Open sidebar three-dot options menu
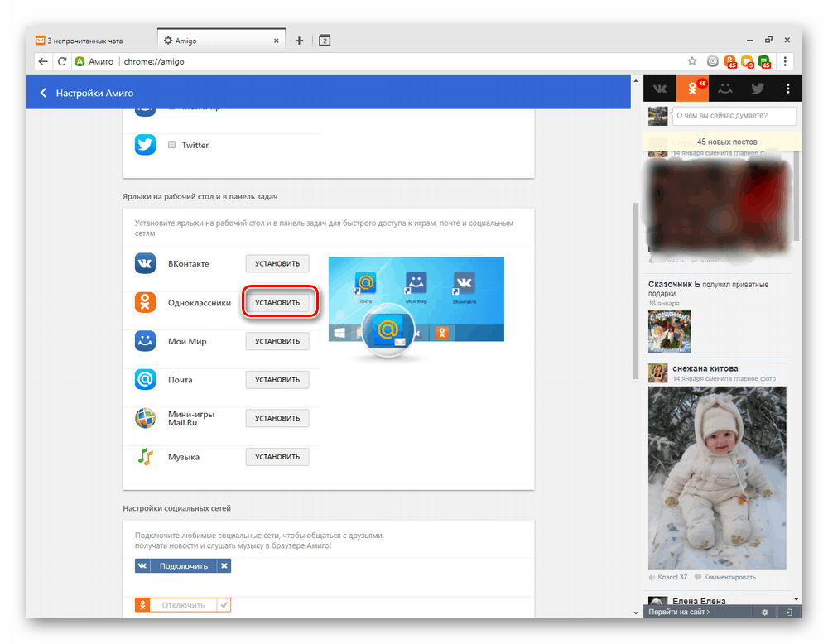 [788, 89]
